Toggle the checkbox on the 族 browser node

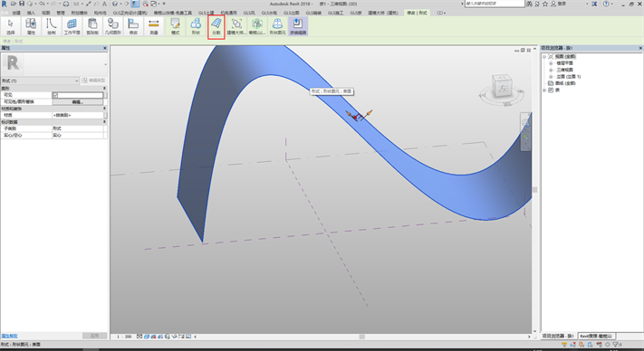click(551, 90)
